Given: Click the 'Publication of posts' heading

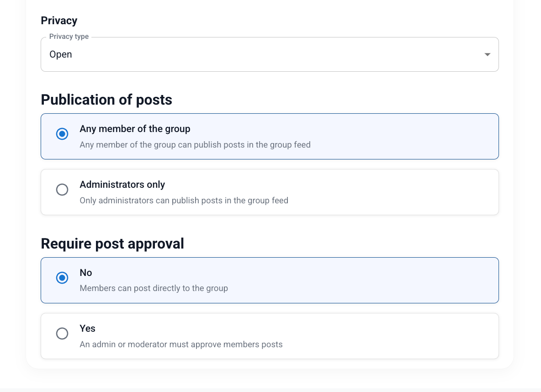Looking at the screenshot, I should 106,100.
